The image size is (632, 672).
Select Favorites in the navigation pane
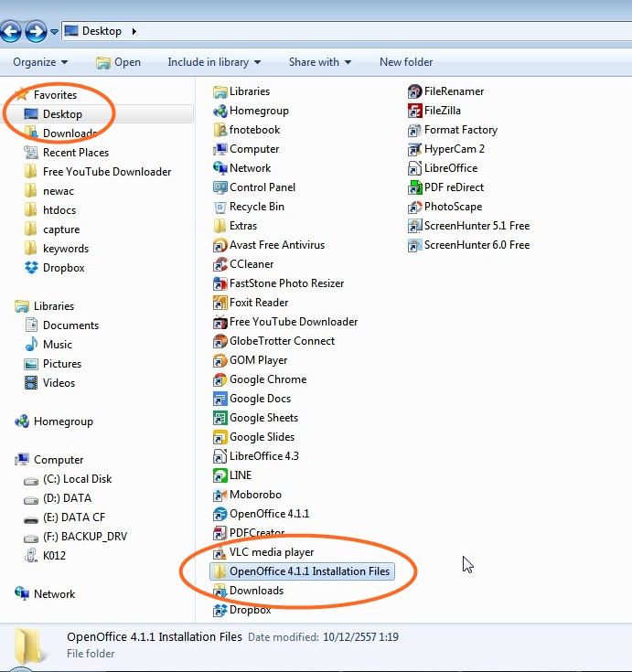(x=46, y=95)
